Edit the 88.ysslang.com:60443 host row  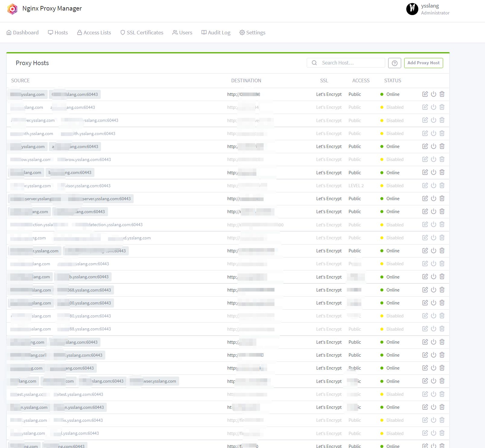pyautogui.click(x=425, y=329)
